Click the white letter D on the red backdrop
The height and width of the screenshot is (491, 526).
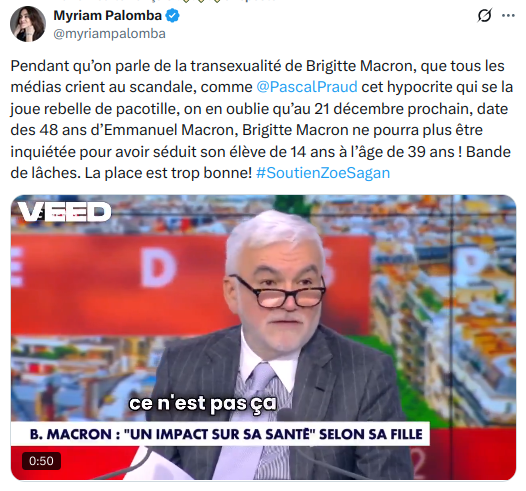(158, 269)
